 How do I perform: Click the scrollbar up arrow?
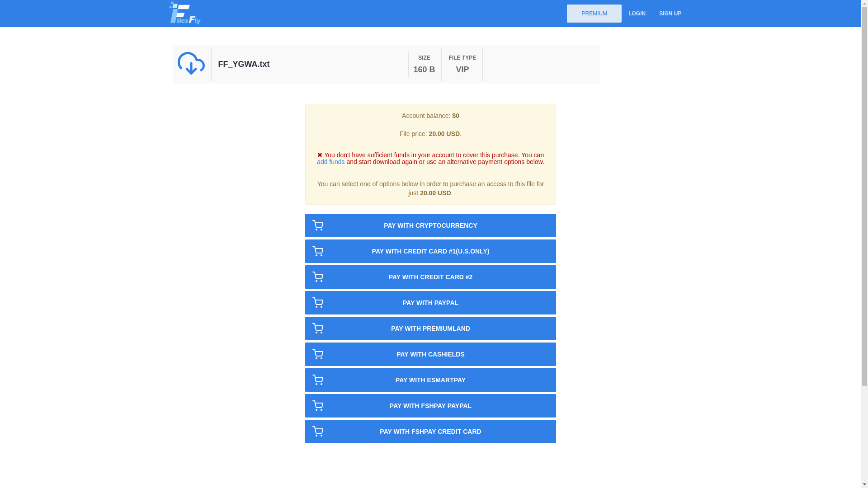click(864, 4)
